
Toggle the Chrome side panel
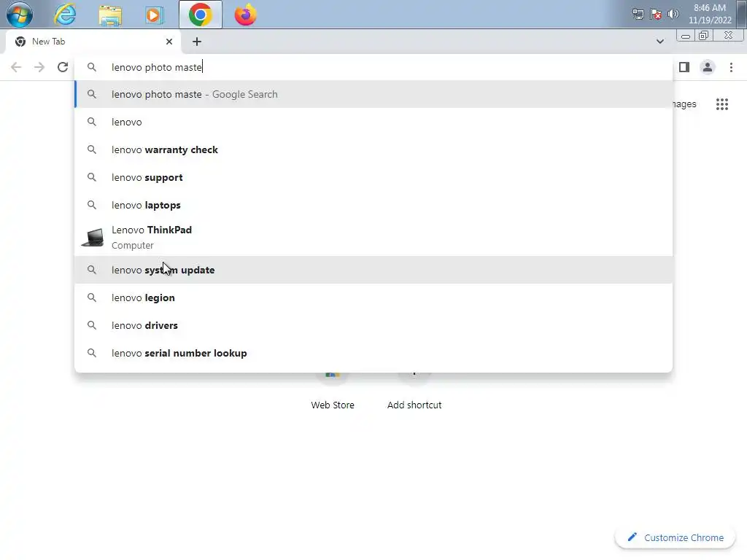[684, 67]
